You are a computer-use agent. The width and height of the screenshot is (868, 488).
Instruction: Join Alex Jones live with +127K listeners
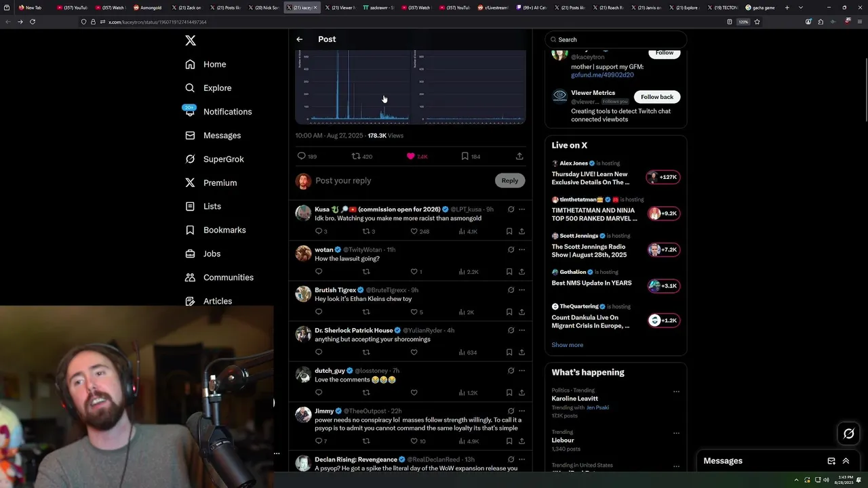tap(663, 178)
